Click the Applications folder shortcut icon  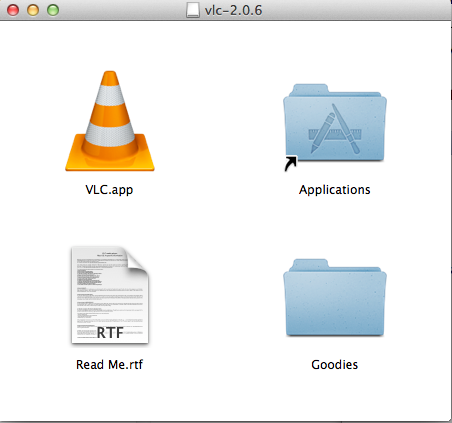[335, 127]
